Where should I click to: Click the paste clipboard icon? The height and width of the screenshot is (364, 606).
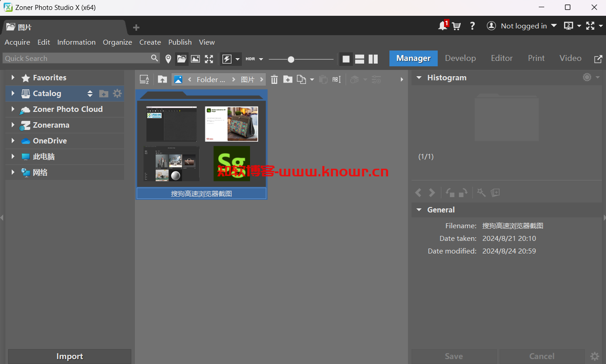(323, 79)
